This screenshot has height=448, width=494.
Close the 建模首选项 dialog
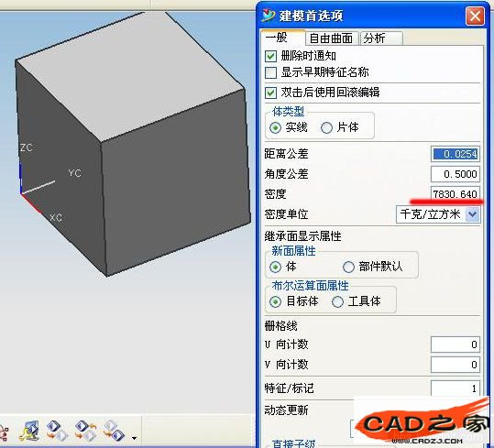tap(475, 16)
